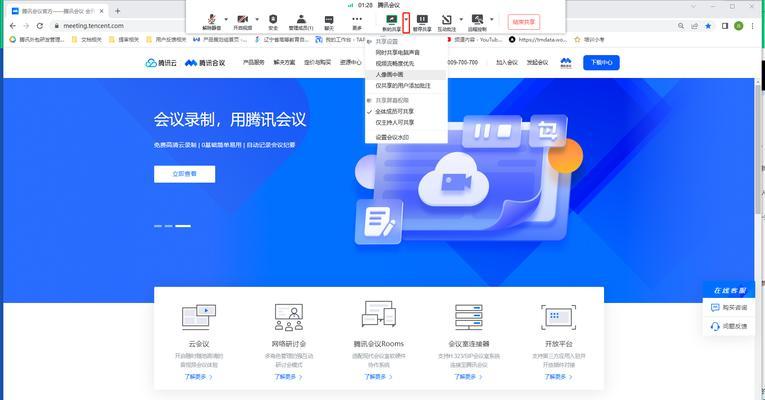Expand the Remote Control dropdown arrow
This screenshot has height=400, width=765.
point(491,20)
